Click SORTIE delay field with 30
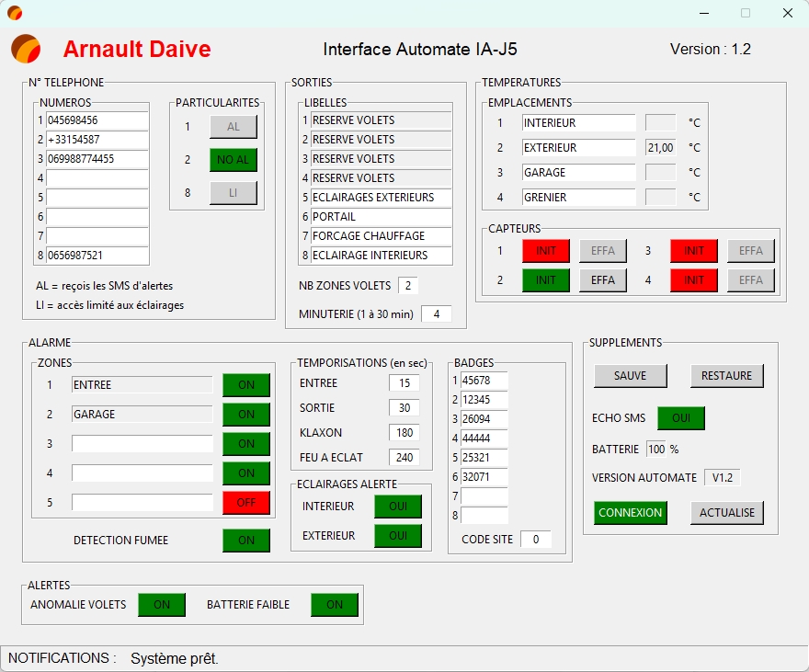 tap(404, 408)
